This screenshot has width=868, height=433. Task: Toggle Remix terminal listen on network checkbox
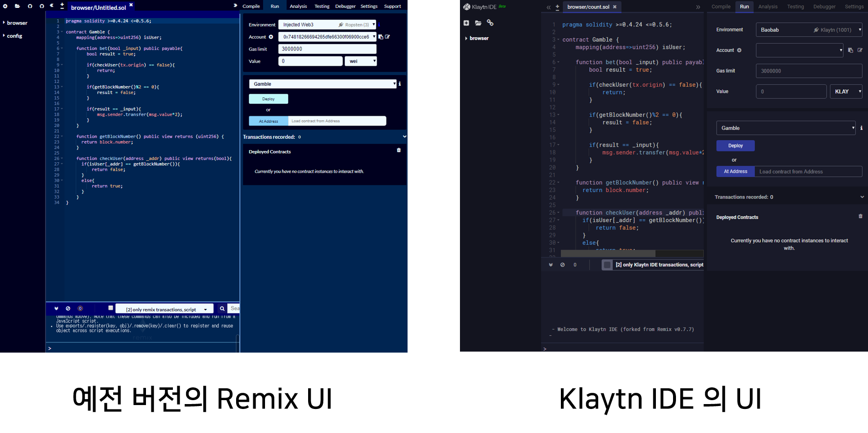111,308
